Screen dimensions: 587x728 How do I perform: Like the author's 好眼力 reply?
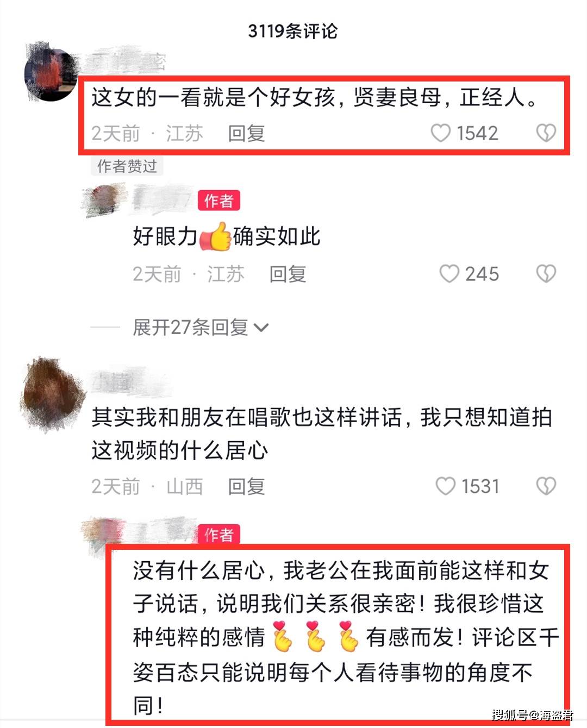[x=449, y=274]
